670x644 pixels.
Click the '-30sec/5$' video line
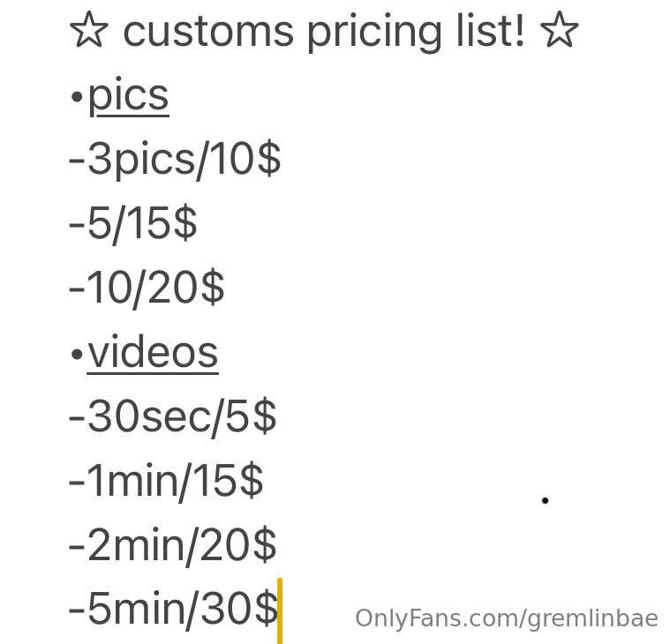coord(173,417)
